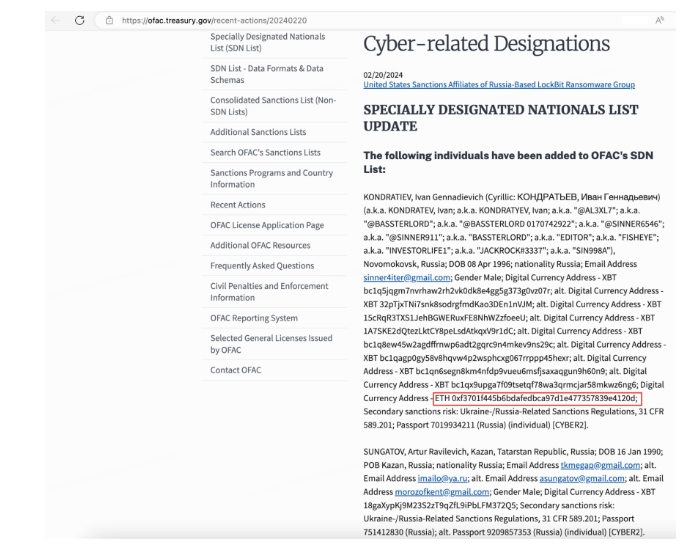697x545 pixels.
Task: Open Civil Penalties and Enforcement Information
Action: point(269,292)
